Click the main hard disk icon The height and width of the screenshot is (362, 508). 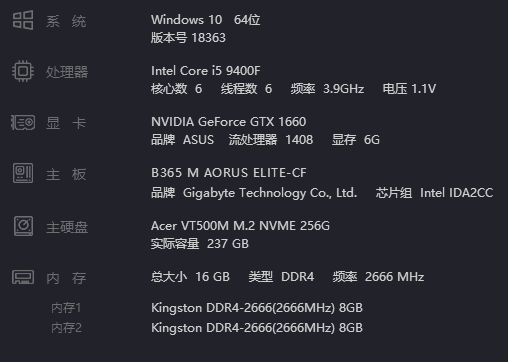[23, 226]
